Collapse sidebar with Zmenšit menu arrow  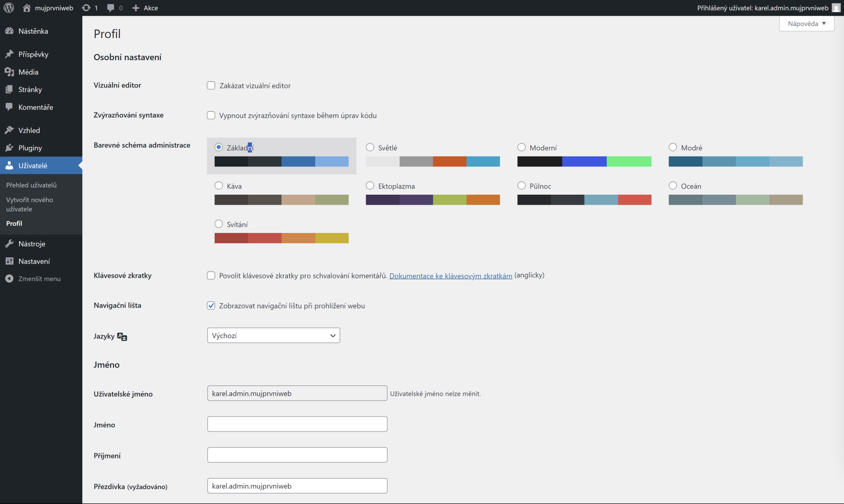tap(9, 279)
